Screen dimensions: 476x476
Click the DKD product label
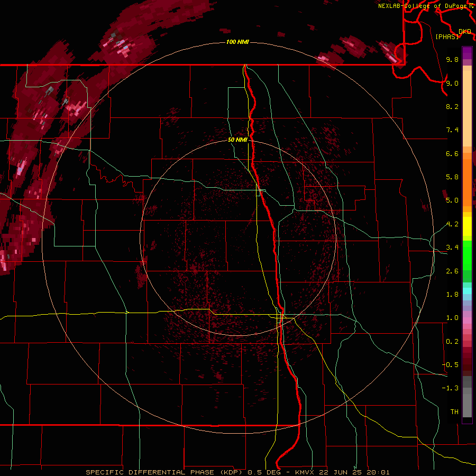[x=465, y=32]
